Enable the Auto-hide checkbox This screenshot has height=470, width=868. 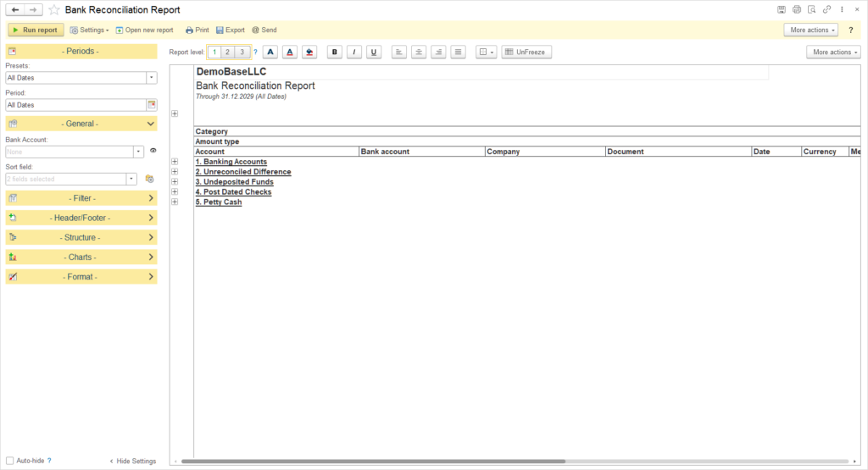click(10, 461)
